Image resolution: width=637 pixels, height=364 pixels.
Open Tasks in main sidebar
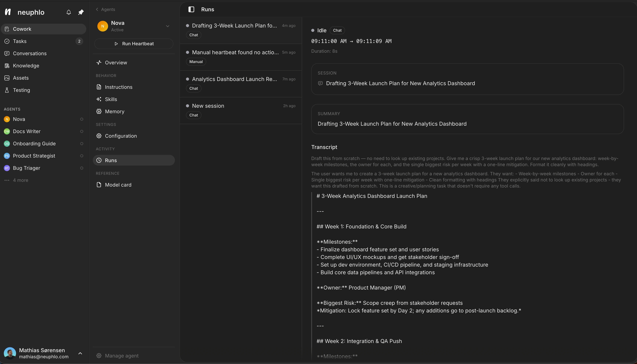point(43,41)
